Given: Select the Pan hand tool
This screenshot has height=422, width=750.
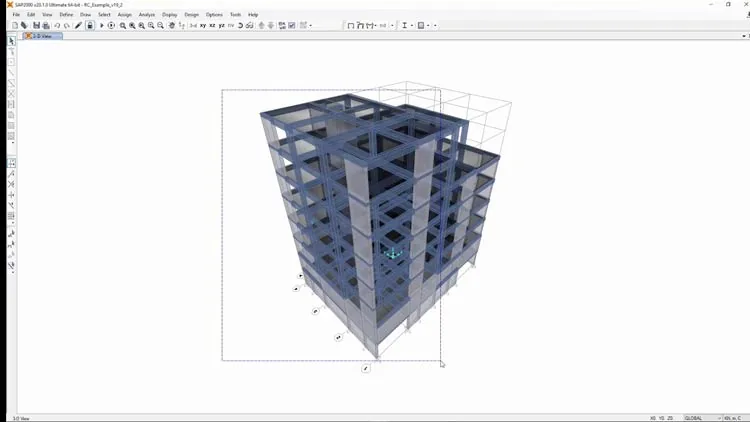Looking at the screenshot, I should [172, 25].
